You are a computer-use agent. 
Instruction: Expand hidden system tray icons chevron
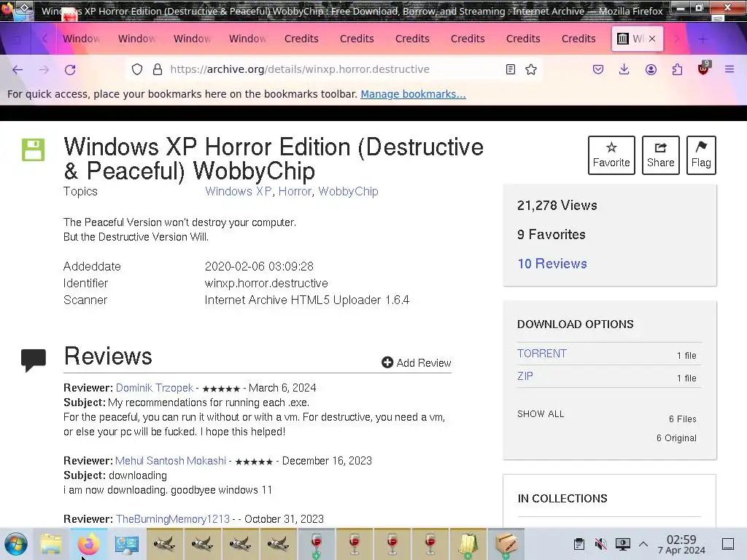(643, 544)
